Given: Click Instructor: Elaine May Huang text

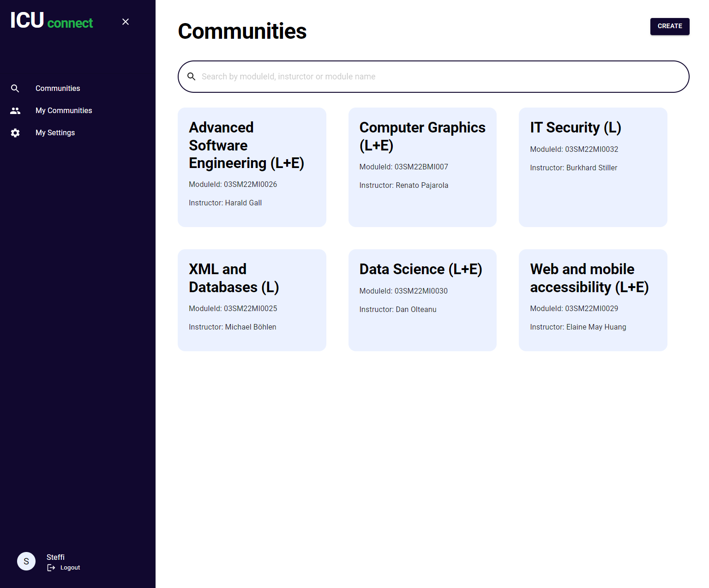Looking at the screenshot, I should (x=578, y=327).
